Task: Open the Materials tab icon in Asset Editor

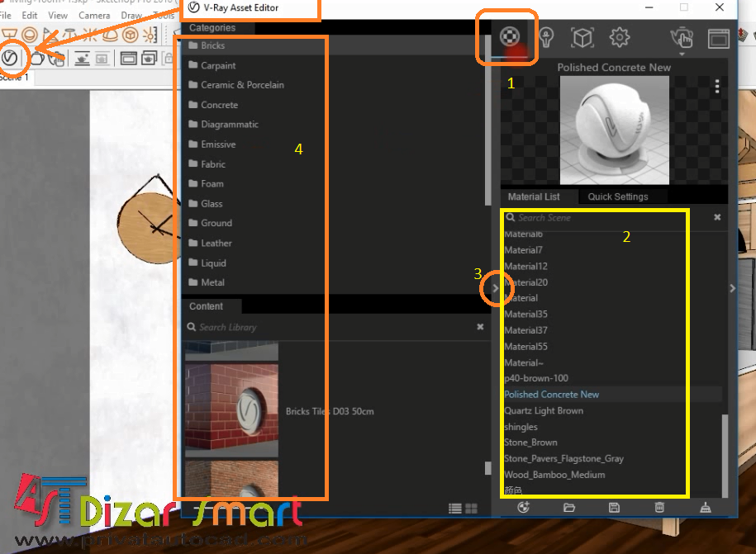Action: point(509,36)
